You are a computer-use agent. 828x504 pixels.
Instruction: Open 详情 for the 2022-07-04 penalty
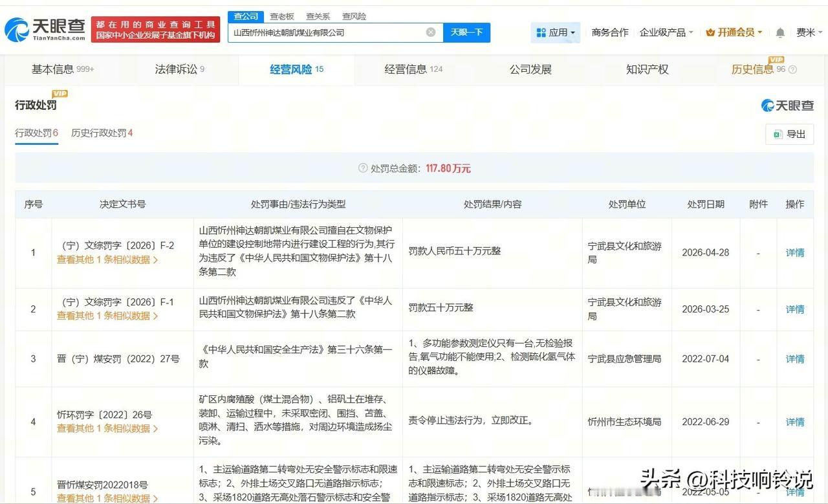[795, 359]
